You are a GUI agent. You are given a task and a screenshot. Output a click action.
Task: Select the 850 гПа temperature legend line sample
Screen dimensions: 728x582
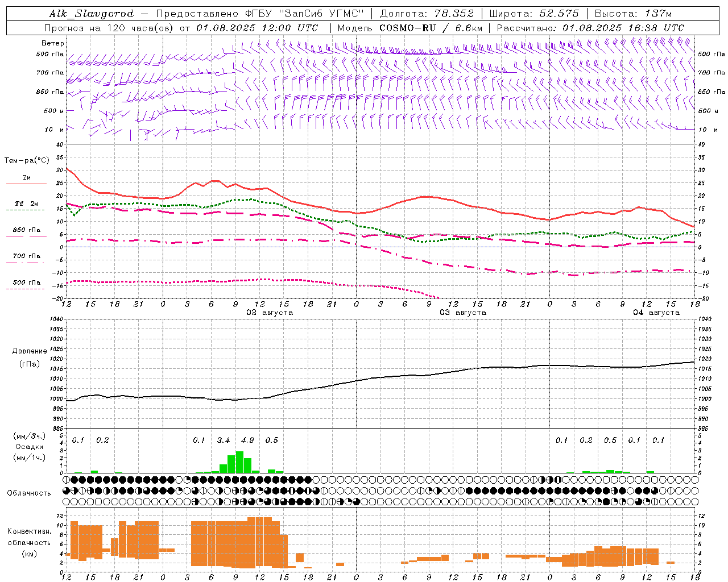click(x=26, y=236)
